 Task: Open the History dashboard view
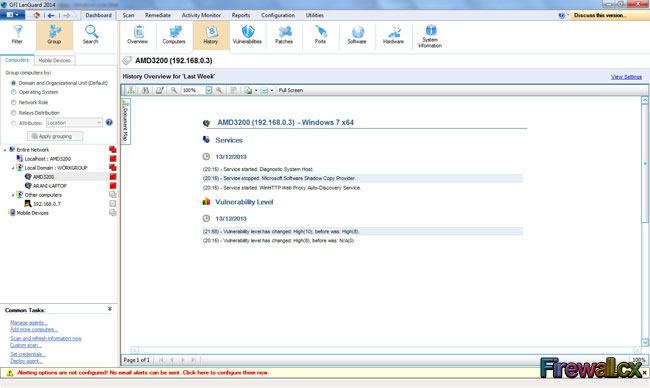[211, 35]
